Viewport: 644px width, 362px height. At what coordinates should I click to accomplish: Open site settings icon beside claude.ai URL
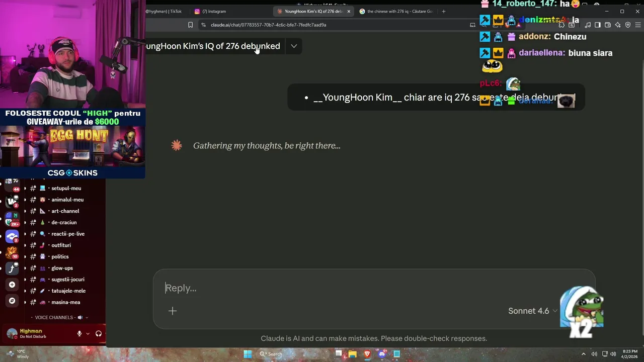pos(203,25)
